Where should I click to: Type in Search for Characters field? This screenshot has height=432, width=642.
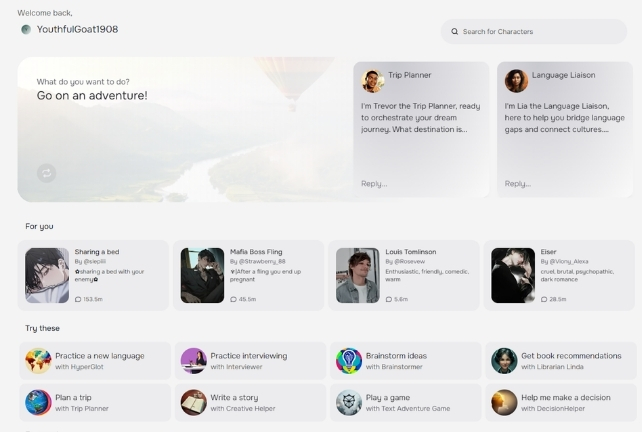540,32
